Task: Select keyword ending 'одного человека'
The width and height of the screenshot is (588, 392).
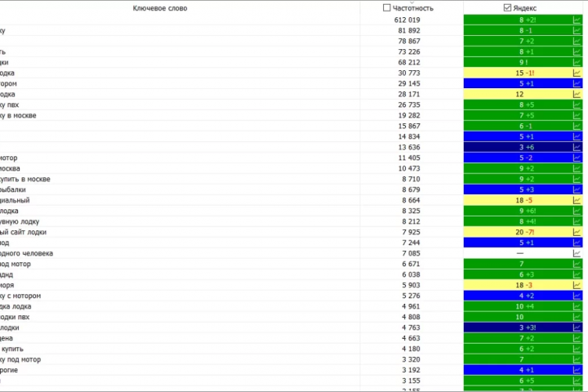Action: 26,253
